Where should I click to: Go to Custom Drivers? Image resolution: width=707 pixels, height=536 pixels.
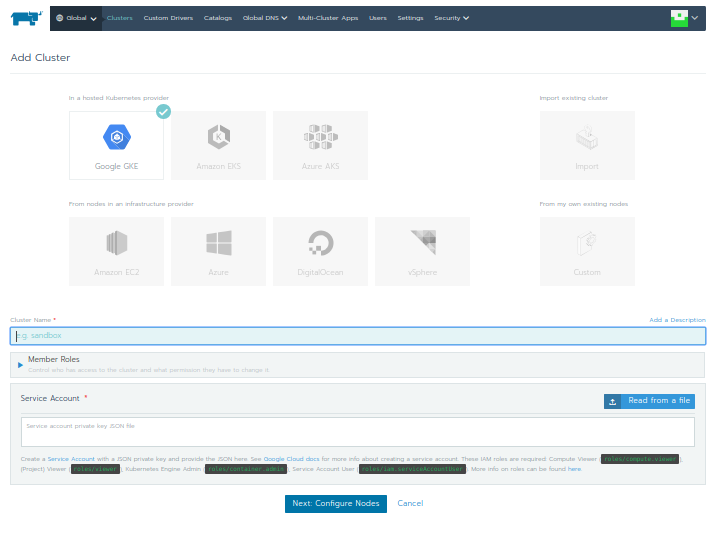pos(168,18)
